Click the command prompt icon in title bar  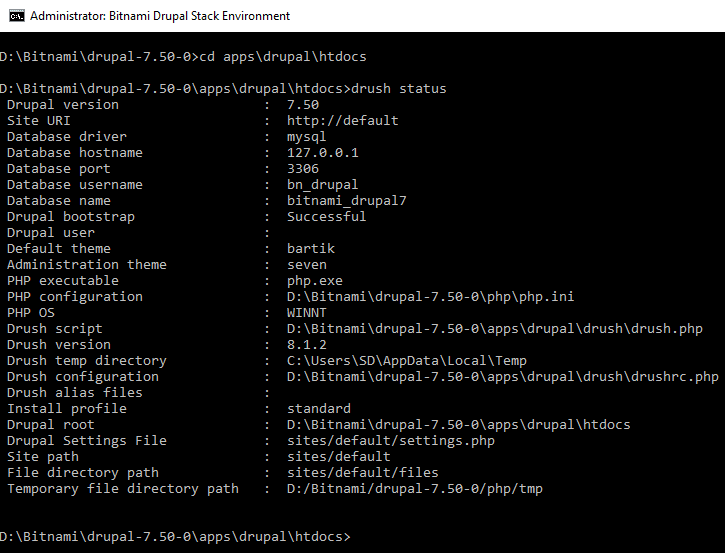coord(17,16)
